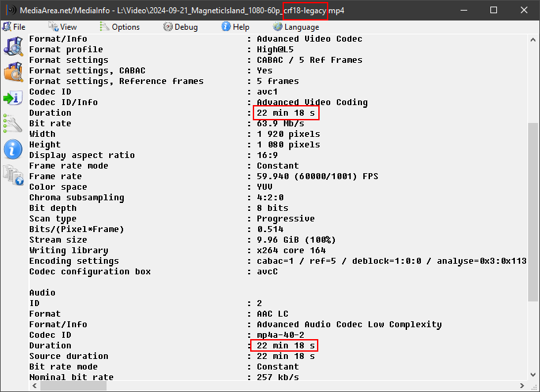
Task: Open the Options menu
Action: 120,27
